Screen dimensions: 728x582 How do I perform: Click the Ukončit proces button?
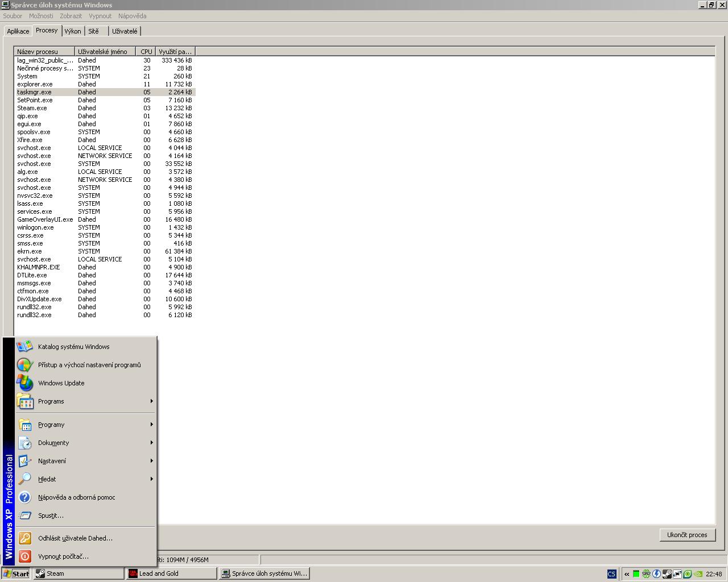click(687, 535)
